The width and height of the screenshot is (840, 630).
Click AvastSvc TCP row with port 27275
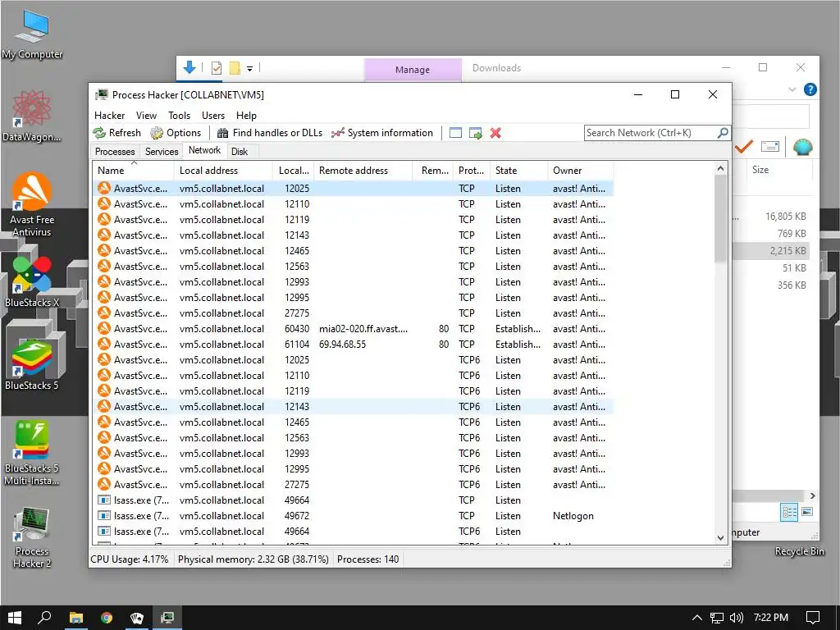pos(354,313)
